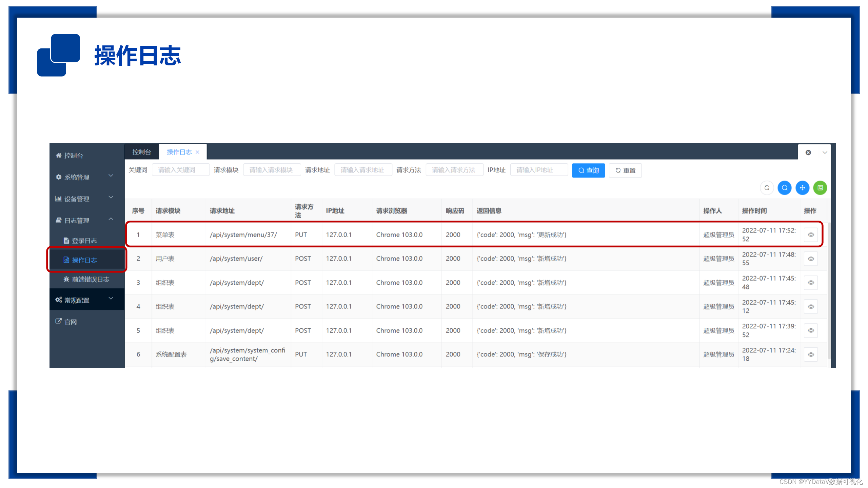
Task: Open tab options dropdown chevron at top right
Action: point(825,152)
